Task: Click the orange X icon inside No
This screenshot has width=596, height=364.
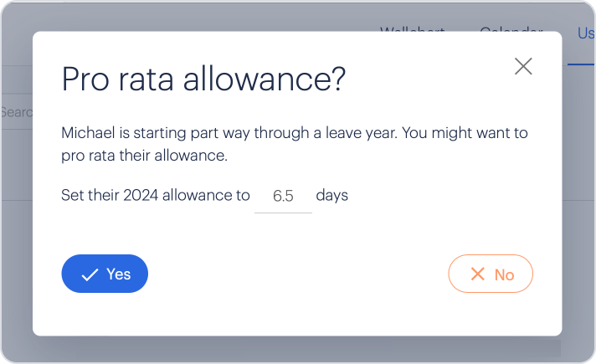Action: tap(478, 274)
